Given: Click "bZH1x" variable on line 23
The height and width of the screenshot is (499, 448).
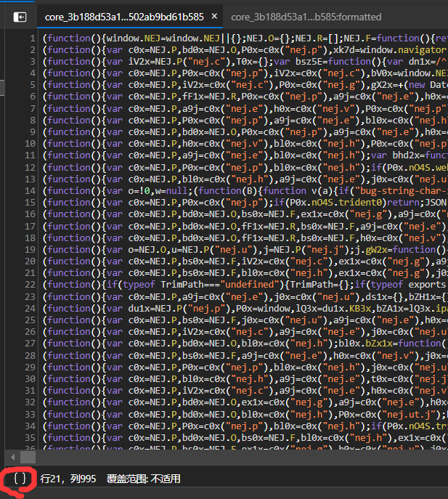Looking at the screenshot, I should pyautogui.click(x=423, y=297).
